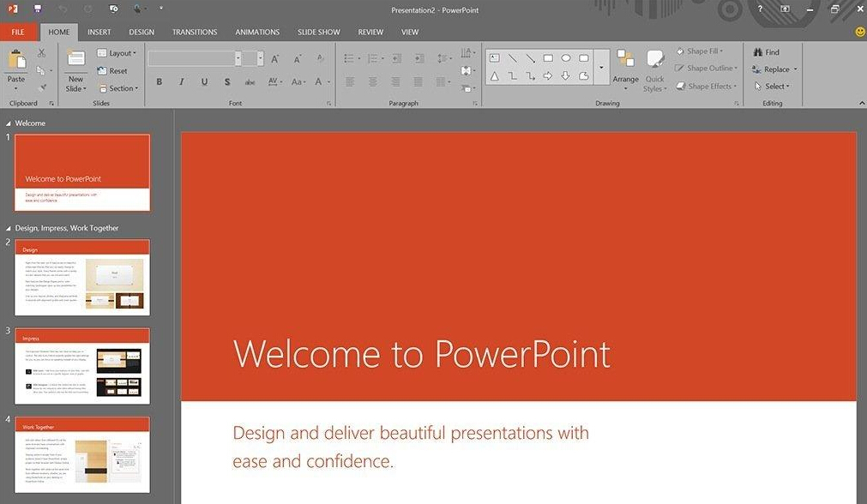Image resolution: width=867 pixels, height=504 pixels.
Task: Open Quick Styles gallery
Action: click(x=655, y=70)
